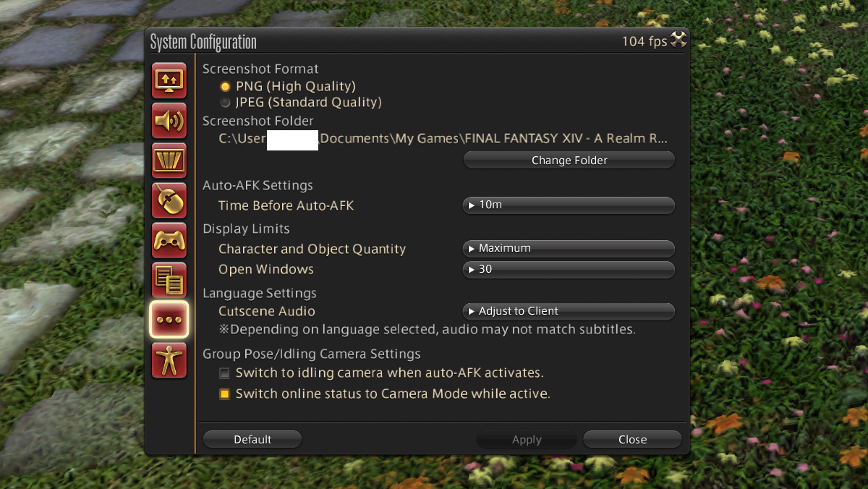Switch to the Other Settings tab

169,320
